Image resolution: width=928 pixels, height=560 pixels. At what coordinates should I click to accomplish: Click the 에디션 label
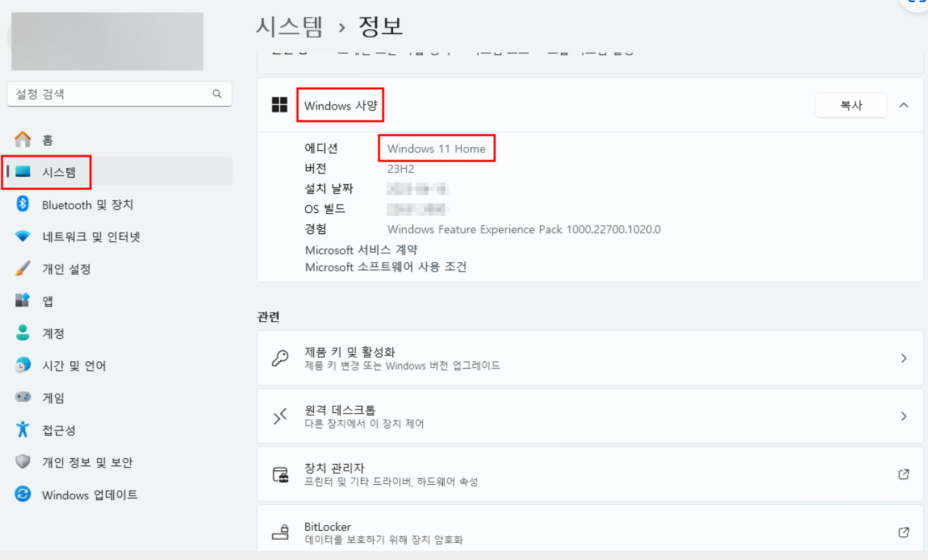[321, 148]
